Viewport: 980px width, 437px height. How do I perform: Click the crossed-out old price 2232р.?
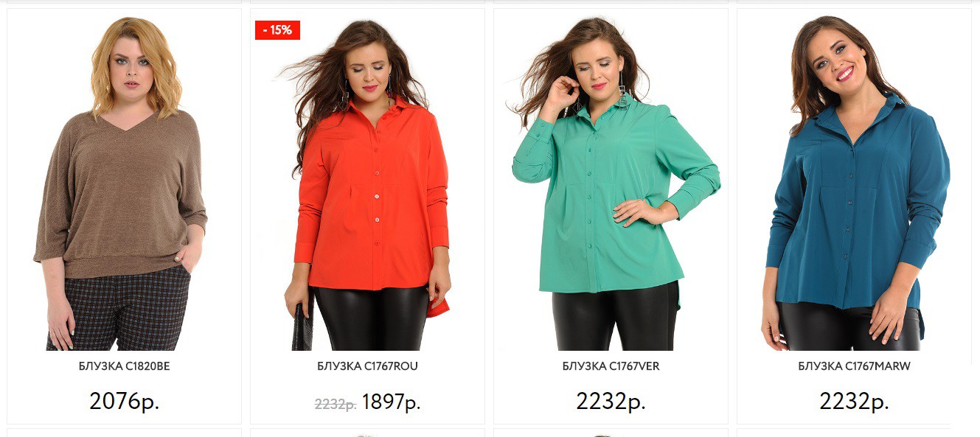pos(336,404)
